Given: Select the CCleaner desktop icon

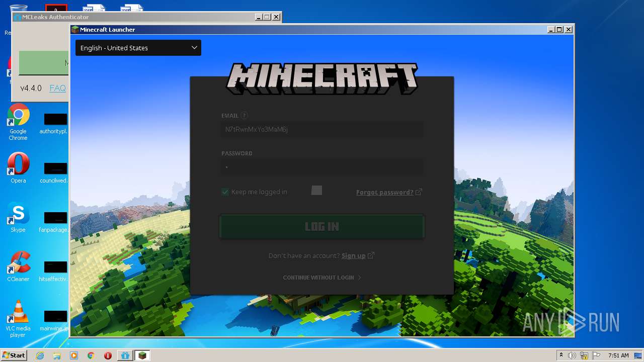Looking at the screenshot, I should tap(18, 266).
